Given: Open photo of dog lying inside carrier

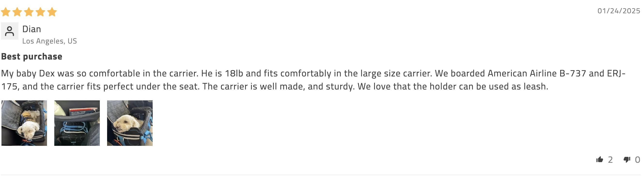Looking at the screenshot, I should [x=24, y=123].
